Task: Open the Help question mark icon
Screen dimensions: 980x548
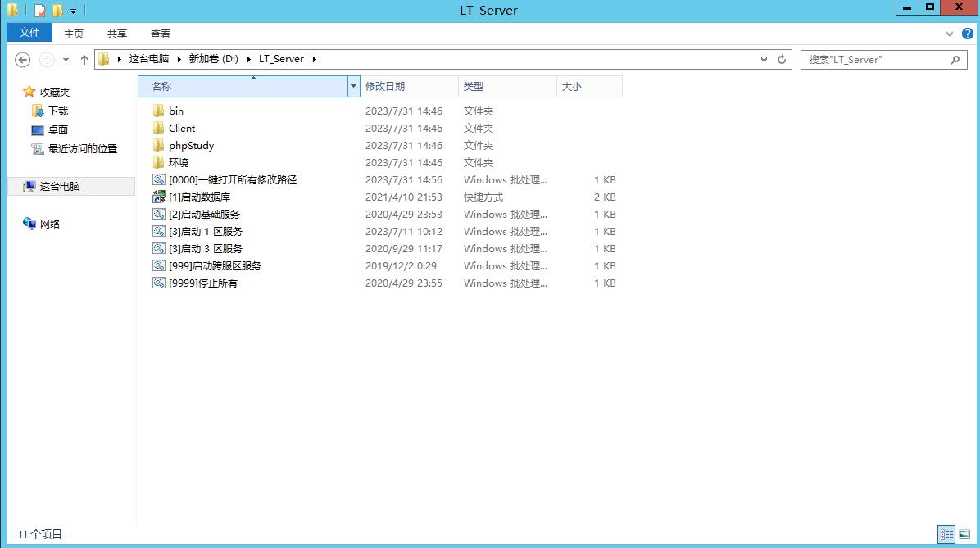Action: point(967,34)
